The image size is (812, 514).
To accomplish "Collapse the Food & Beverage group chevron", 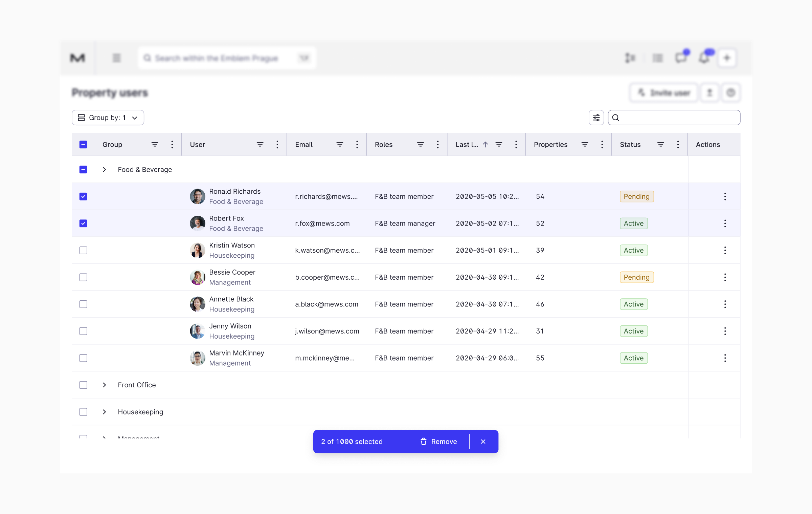I will point(104,170).
